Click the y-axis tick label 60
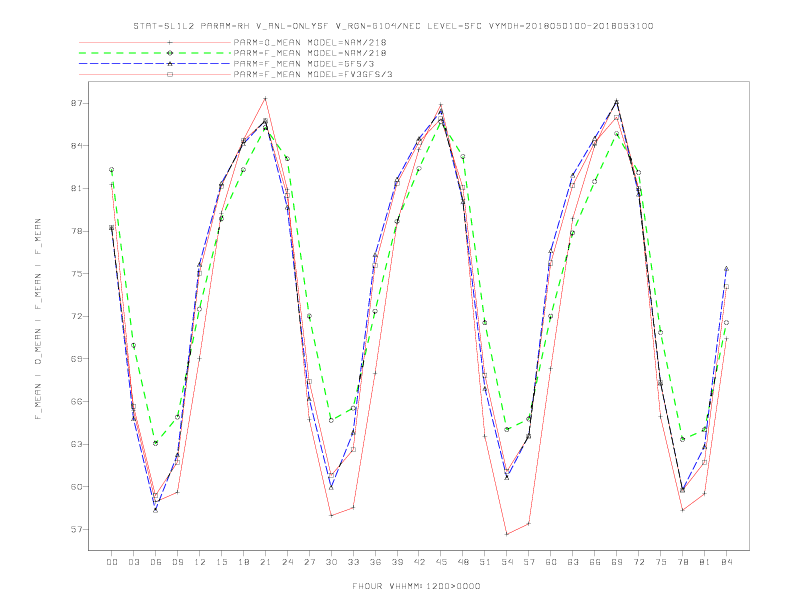The width and height of the screenshot is (792, 612). pyautogui.click(x=75, y=487)
